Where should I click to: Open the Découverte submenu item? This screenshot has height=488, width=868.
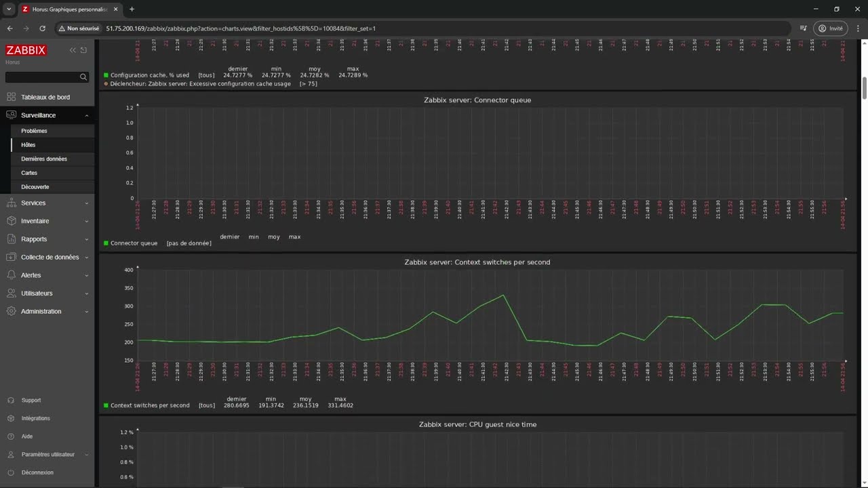point(35,187)
